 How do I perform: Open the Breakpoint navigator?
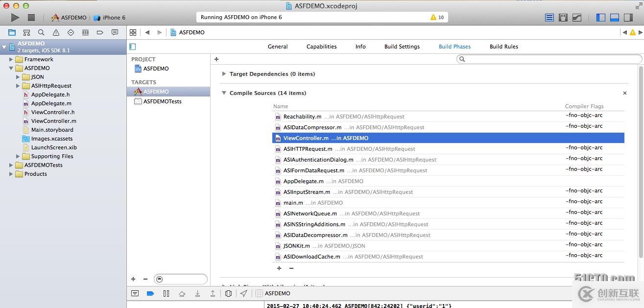[x=100, y=32]
